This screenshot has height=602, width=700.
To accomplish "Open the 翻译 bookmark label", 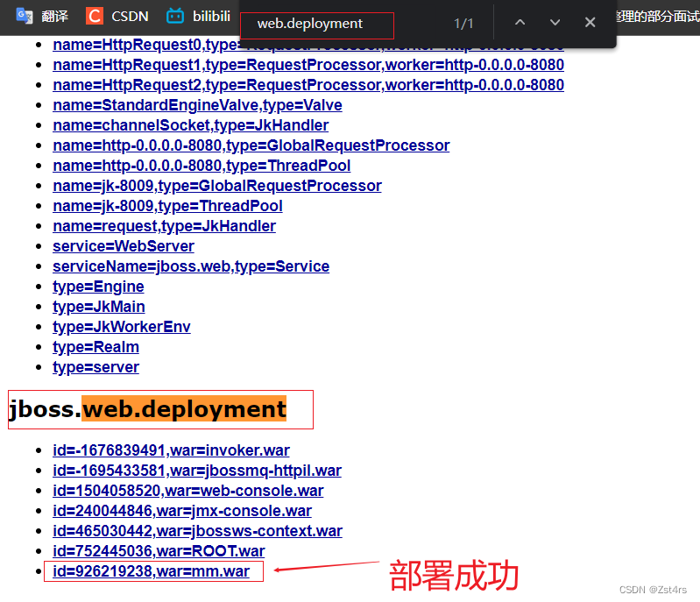I will pos(54,16).
